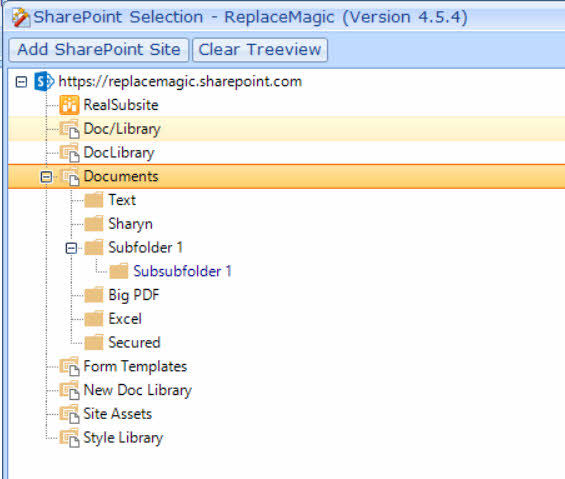The height and width of the screenshot is (479, 565).
Task: Click the SharePoint site icon at the root
Action: coord(44,81)
